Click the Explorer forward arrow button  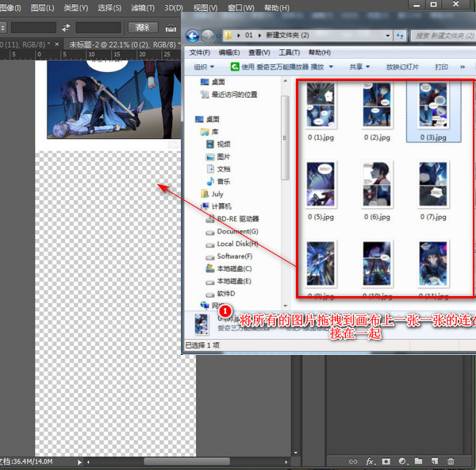click(208, 37)
